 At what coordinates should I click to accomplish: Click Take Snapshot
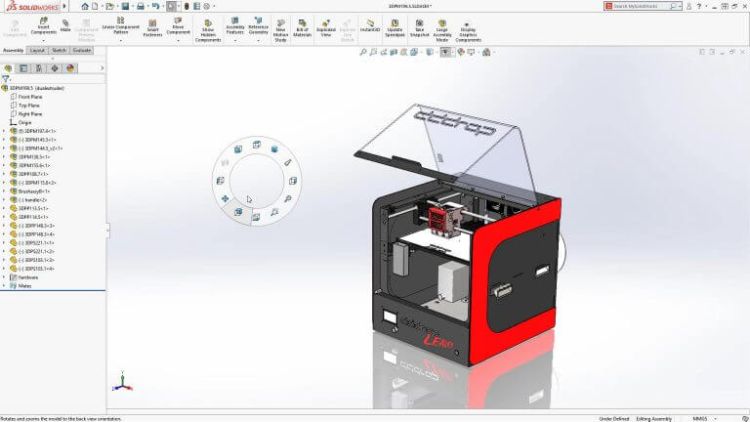(x=419, y=28)
